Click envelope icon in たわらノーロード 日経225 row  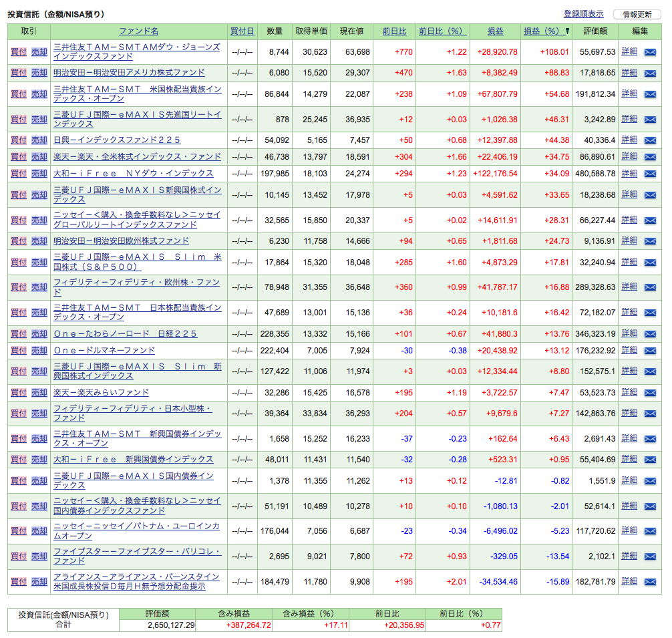pos(650,334)
